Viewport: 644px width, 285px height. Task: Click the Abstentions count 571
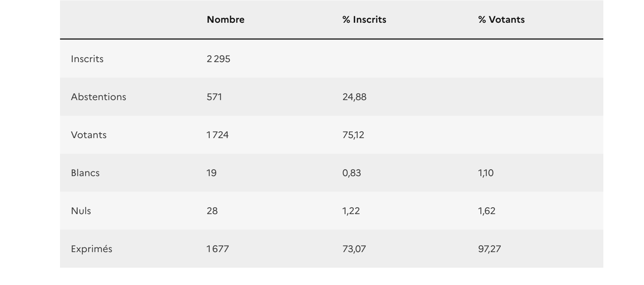point(214,97)
